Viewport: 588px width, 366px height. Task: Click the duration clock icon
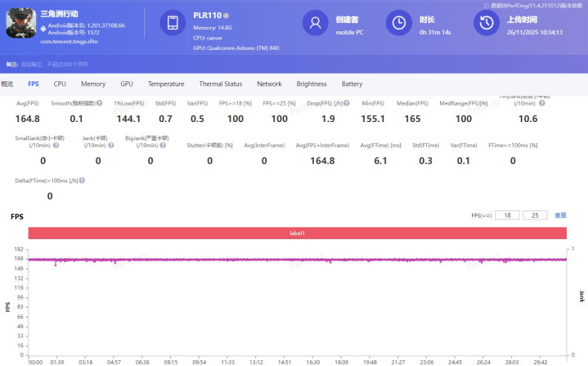(x=398, y=24)
